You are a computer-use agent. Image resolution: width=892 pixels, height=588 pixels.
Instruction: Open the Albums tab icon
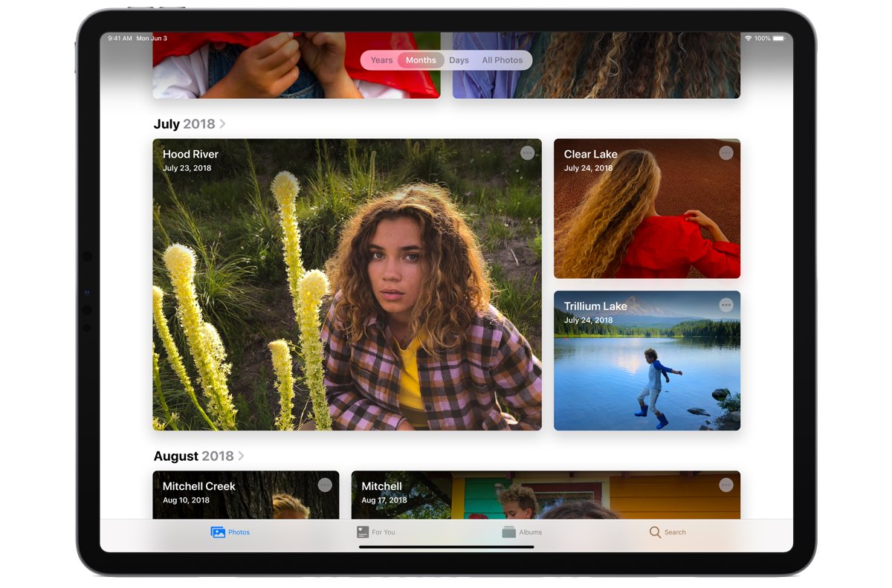508,532
